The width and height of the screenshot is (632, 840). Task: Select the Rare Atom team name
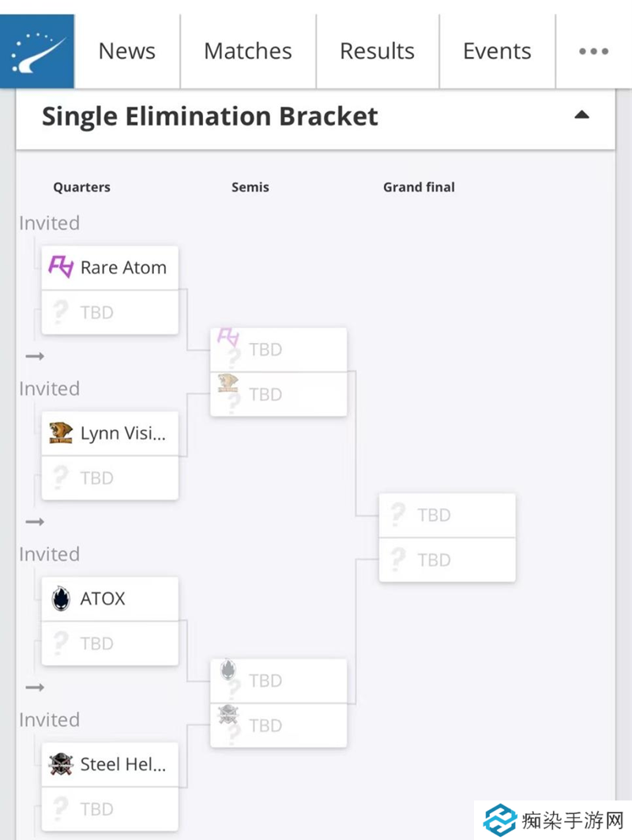pos(123,267)
